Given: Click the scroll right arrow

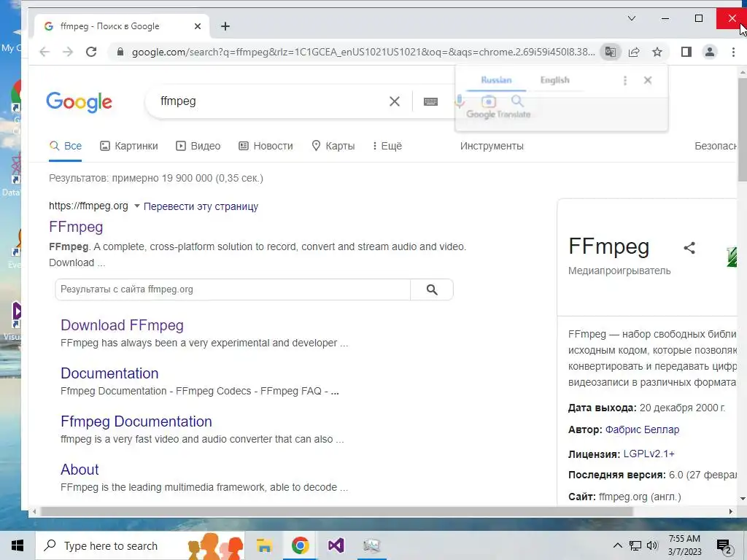Looking at the screenshot, I should (731, 511).
